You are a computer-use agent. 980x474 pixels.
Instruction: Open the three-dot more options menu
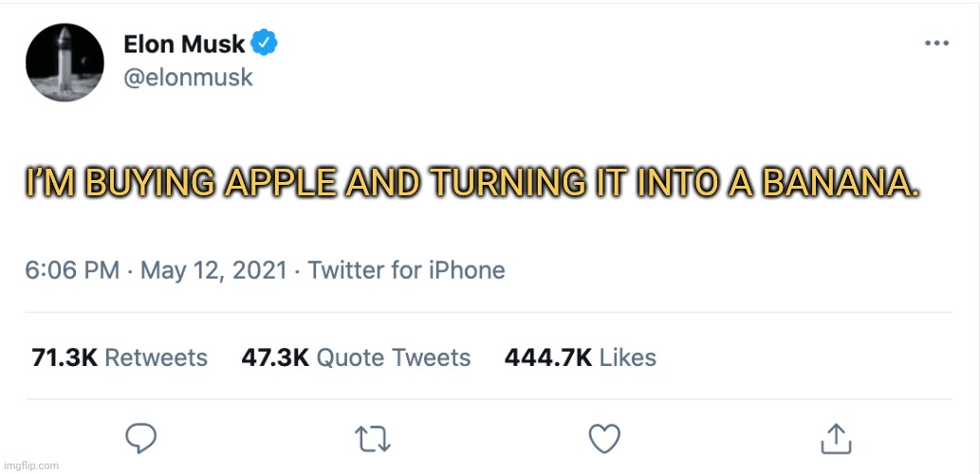(x=937, y=44)
